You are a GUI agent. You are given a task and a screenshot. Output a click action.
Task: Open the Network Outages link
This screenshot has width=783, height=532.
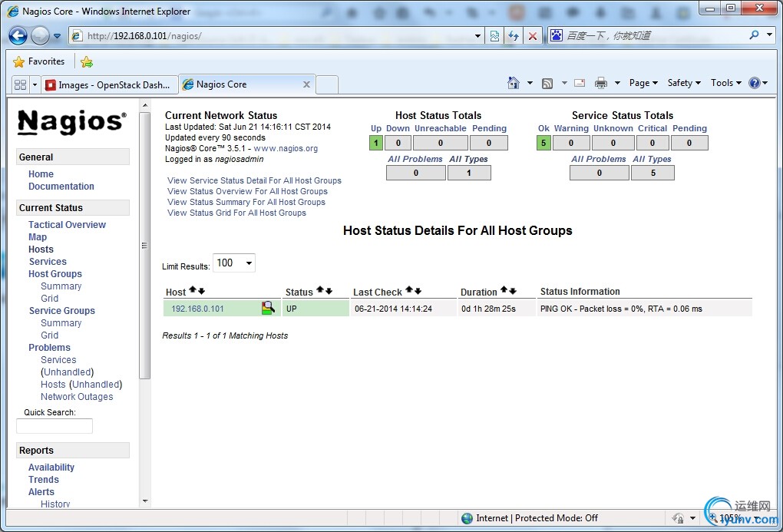pyautogui.click(x=77, y=397)
